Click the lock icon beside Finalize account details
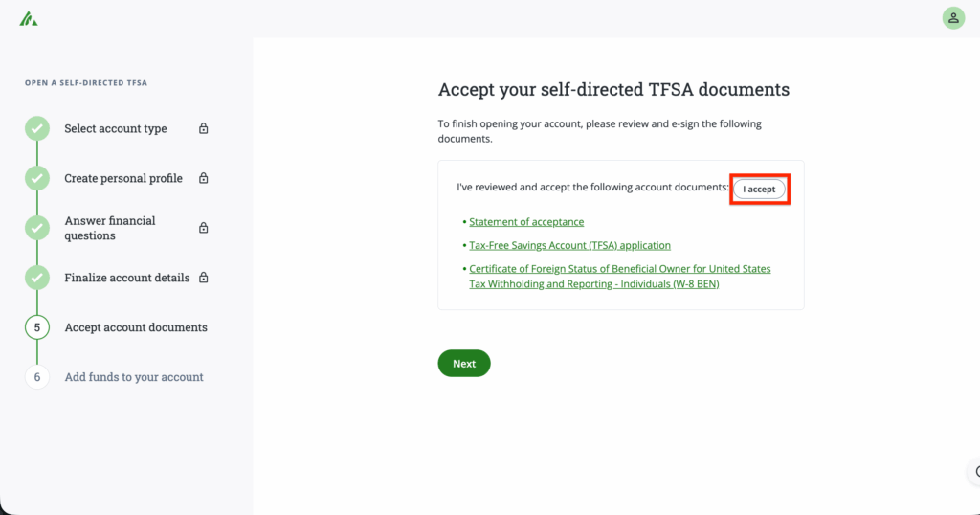Image resolution: width=980 pixels, height=515 pixels. [203, 278]
